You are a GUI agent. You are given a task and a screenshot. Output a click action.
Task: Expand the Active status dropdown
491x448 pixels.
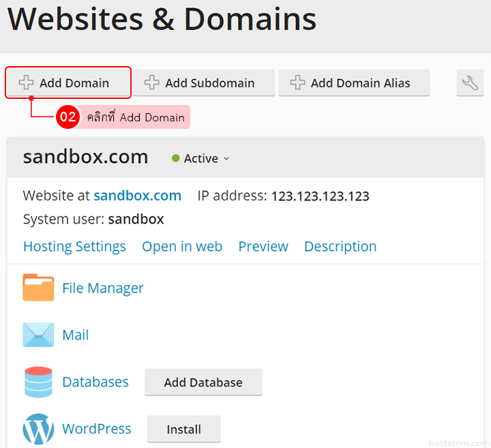(226, 159)
